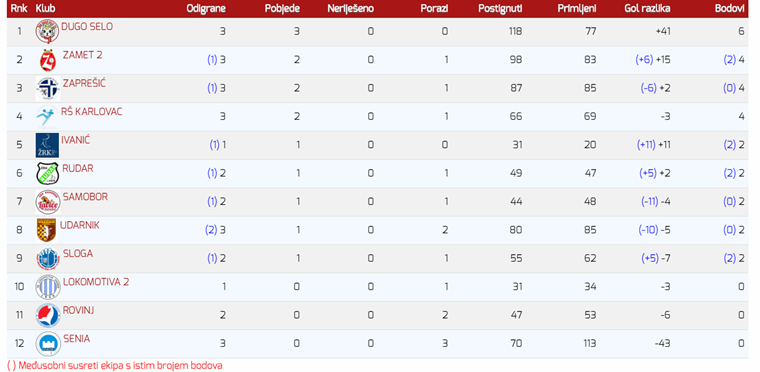Open the Zamet 2 club crest

pyautogui.click(x=48, y=60)
